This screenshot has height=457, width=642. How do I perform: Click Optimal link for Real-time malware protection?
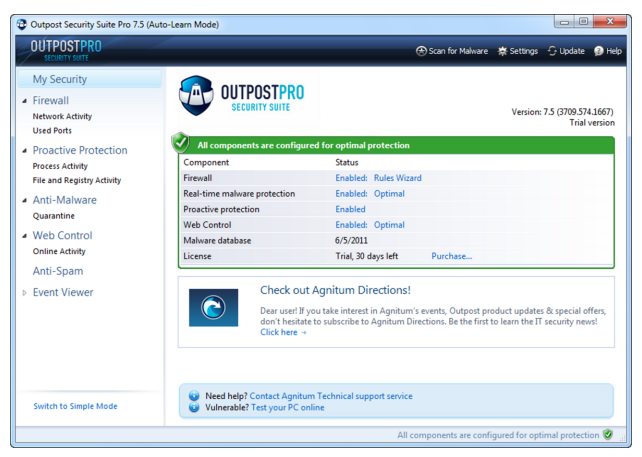click(389, 194)
